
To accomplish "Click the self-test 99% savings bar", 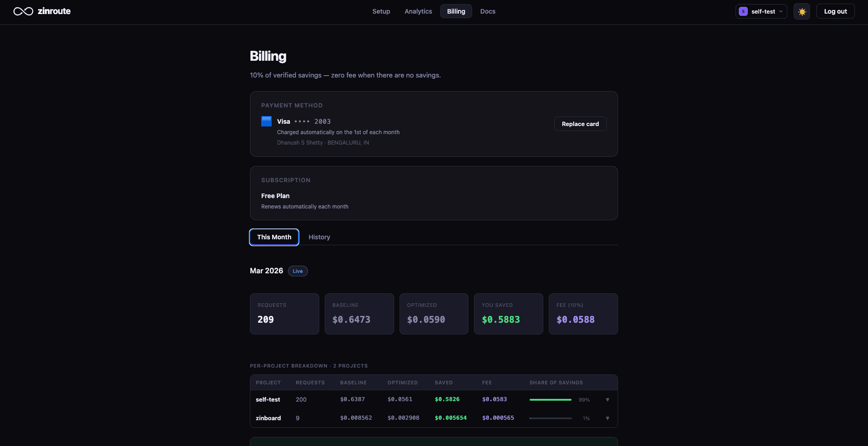I will 550,400.
